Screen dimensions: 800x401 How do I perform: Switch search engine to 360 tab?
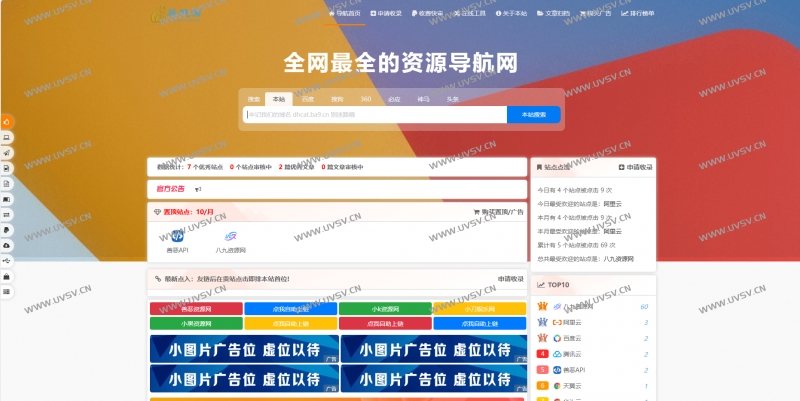pyautogui.click(x=366, y=99)
